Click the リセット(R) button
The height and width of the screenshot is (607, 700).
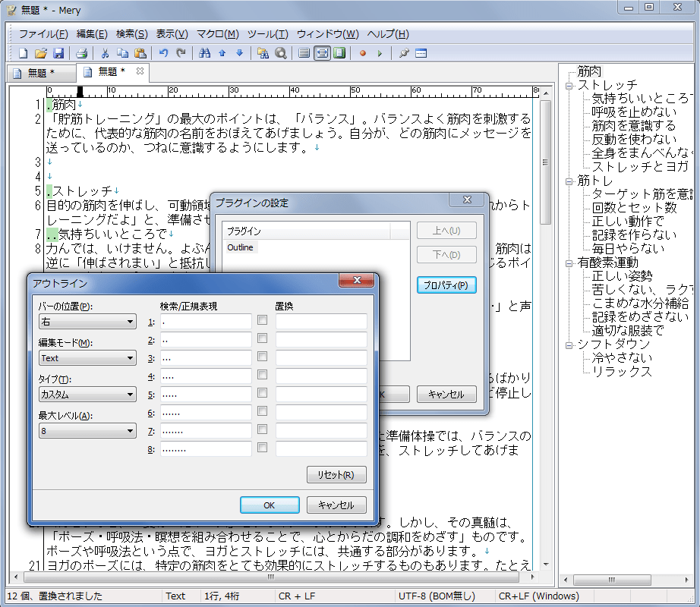click(x=336, y=475)
